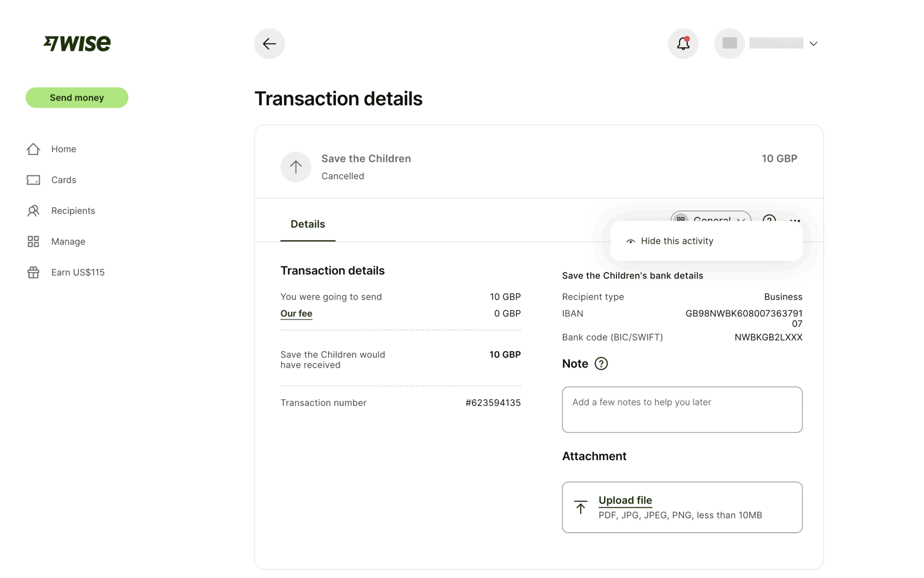Select transaction number #623594135
Viewport: 924px width, 578px height.
[x=493, y=403]
